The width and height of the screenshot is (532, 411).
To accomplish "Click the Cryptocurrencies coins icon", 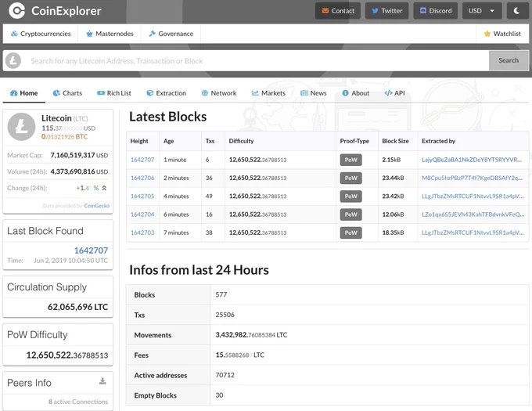I will [14, 34].
